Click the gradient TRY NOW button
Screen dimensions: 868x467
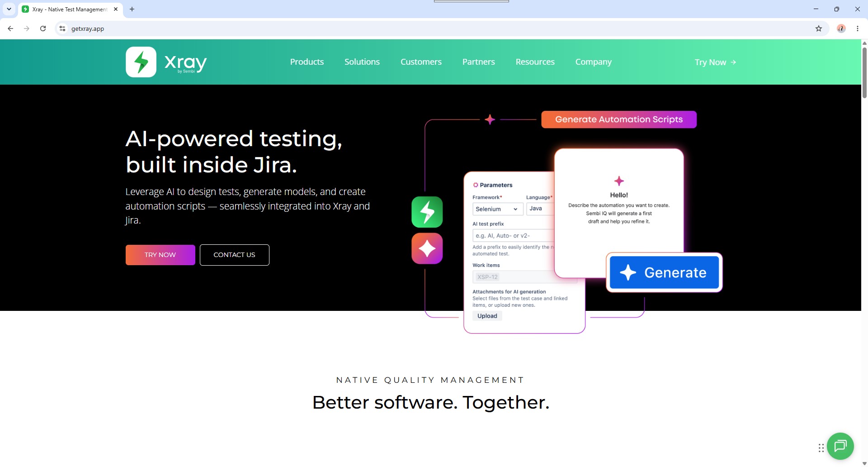(x=160, y=255)
